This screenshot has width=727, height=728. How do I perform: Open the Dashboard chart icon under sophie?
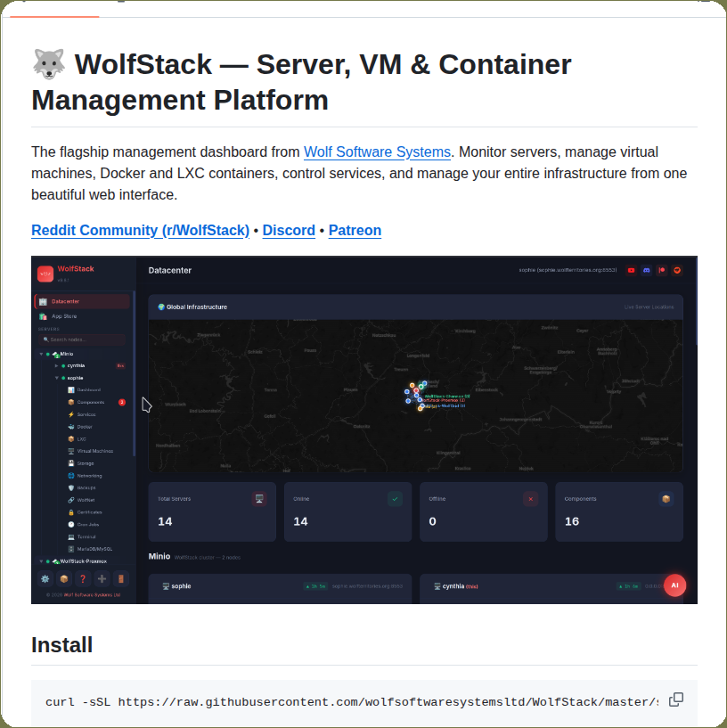coord(71,390)
